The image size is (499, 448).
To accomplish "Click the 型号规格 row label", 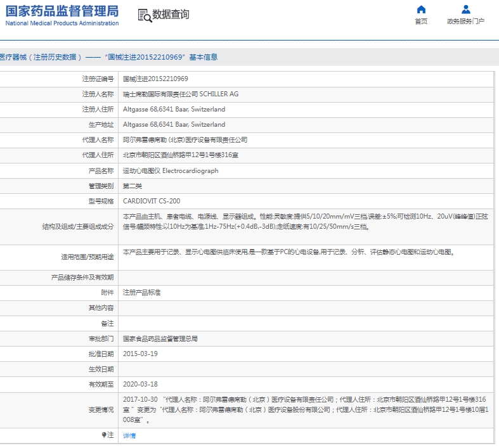I will (101, 202).
